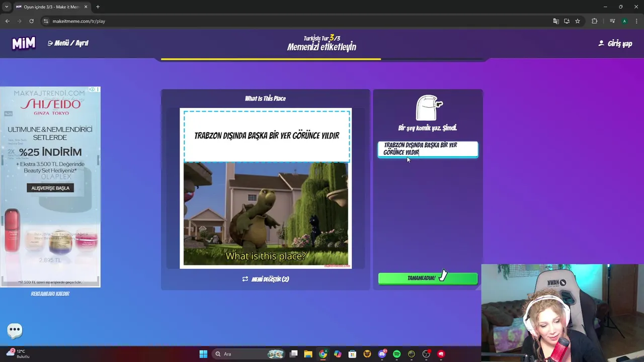Bookmark this page with the star icon
This screenshot has height=362, width=644.
coord(578,21)
